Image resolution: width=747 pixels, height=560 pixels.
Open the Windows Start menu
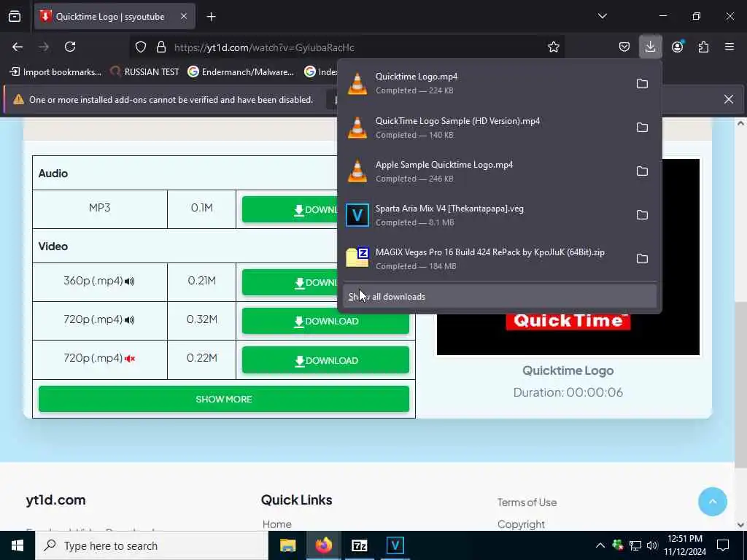pyautogui.click(x=18, y=545)
